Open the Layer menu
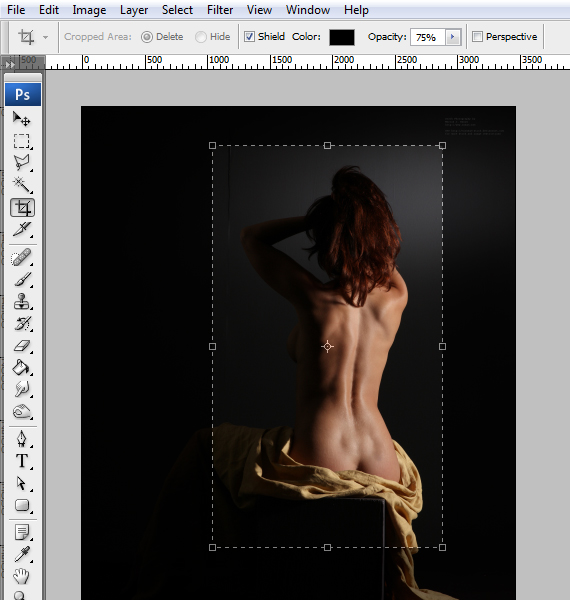Image resolution: width=570 pixels, height=600 pixels. 134,10
